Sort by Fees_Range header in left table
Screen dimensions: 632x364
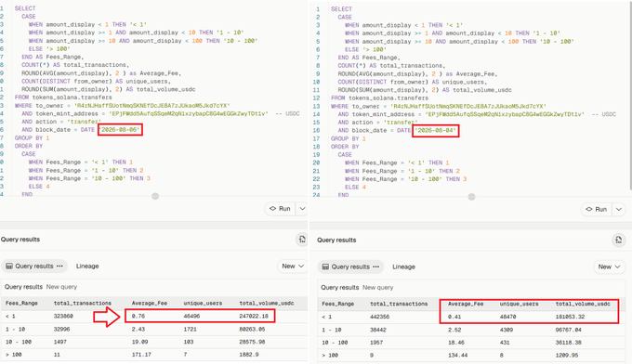click(21, 304)
